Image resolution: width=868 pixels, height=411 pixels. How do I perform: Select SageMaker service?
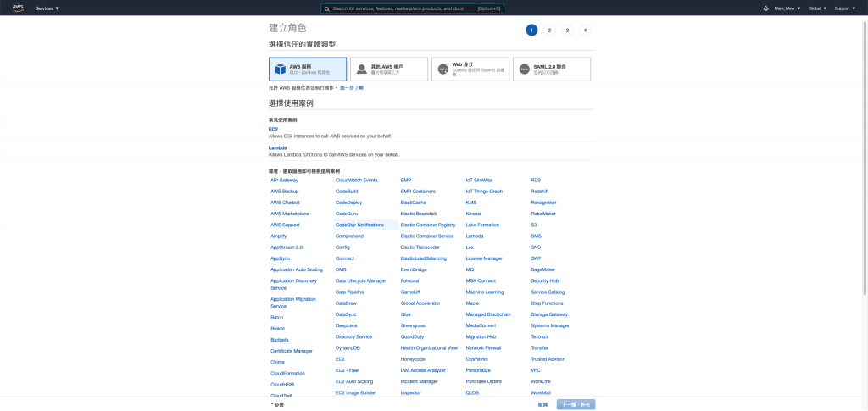pyautogui.click(x=543, y=270)
